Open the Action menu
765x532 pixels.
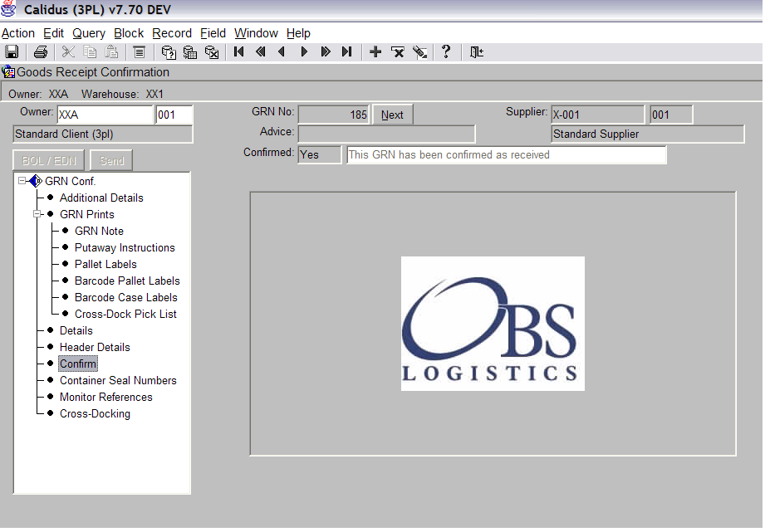(x=18, y=33)
